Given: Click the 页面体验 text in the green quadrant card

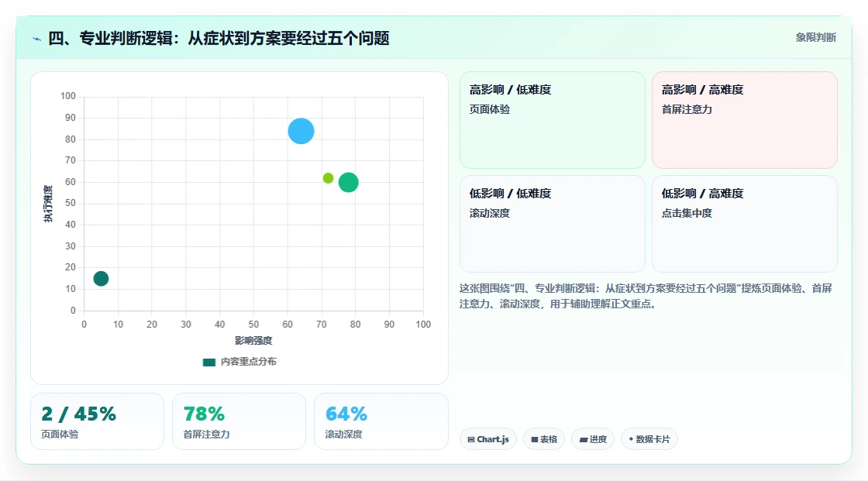Looking at the screenshot, I should click(489, 109).
